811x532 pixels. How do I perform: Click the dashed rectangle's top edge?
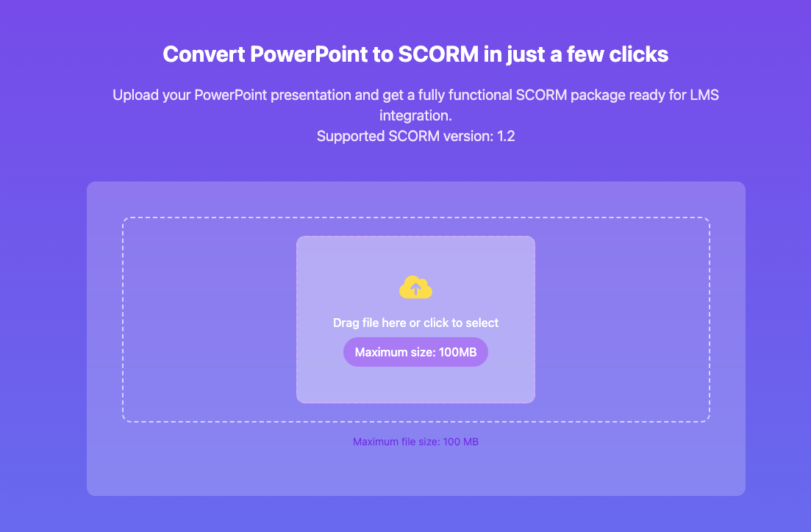pyautogui.click(x=415, y=218)
